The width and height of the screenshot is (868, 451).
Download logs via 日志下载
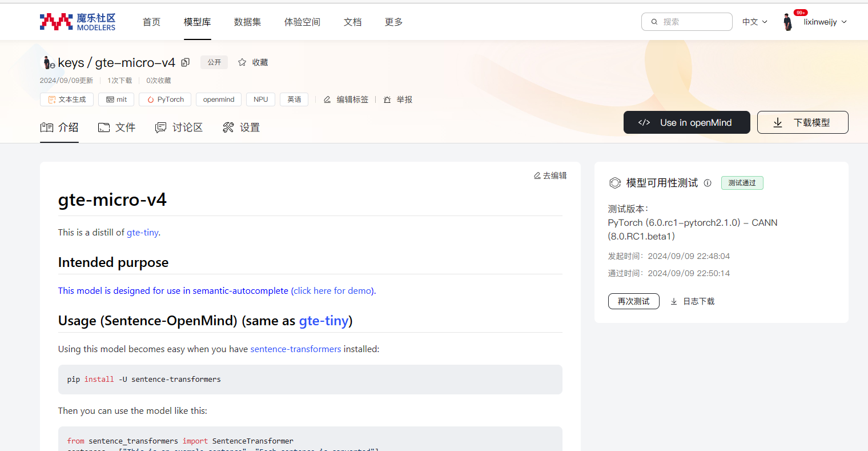pos(692,301)
